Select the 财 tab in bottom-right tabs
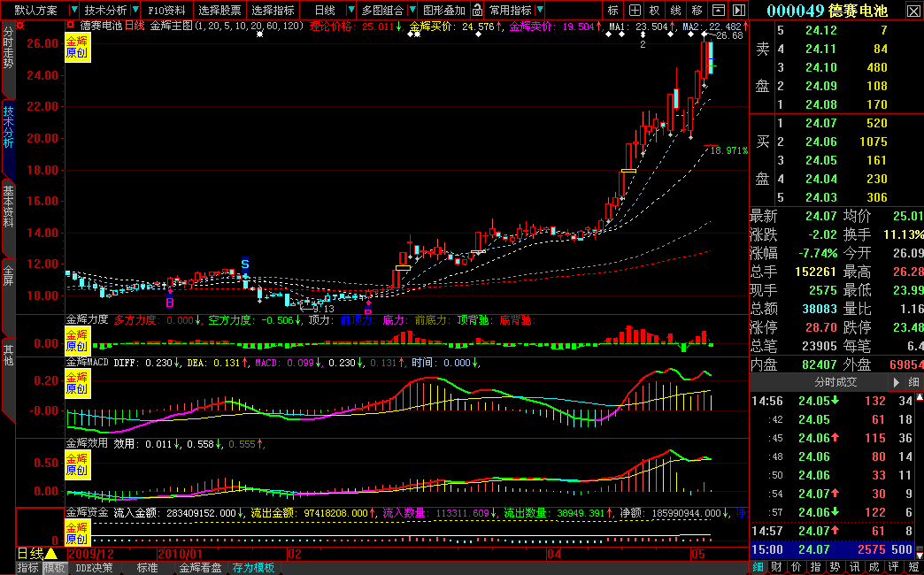 pos(777,567)
